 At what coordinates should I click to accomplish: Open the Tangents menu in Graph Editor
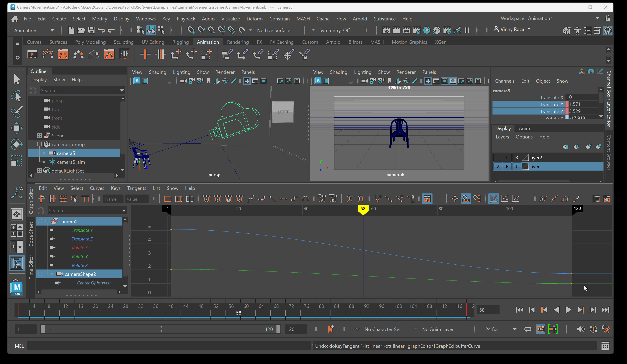point(137,188)
